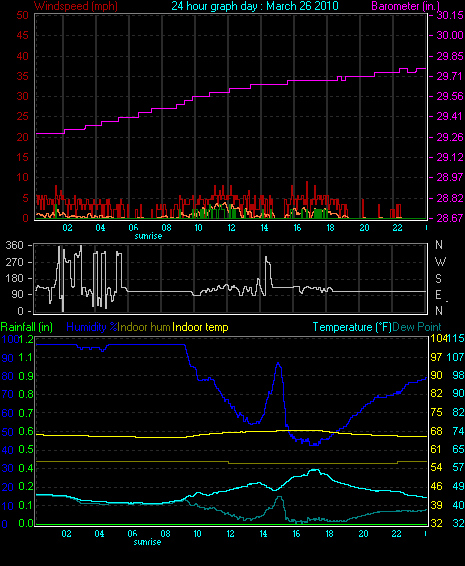Click the sunrise marker under bottom graph
This screenshot has height=566, width=465.
[147, 542]
